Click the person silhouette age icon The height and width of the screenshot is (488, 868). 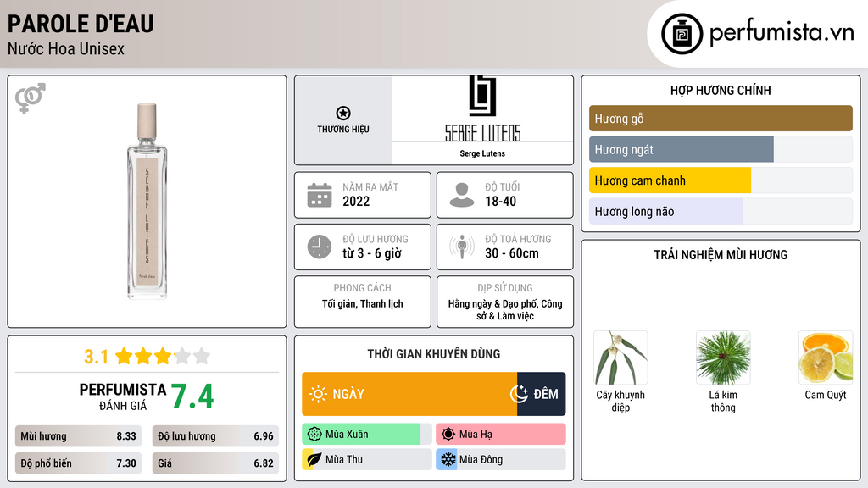click(x=462, y=195)
